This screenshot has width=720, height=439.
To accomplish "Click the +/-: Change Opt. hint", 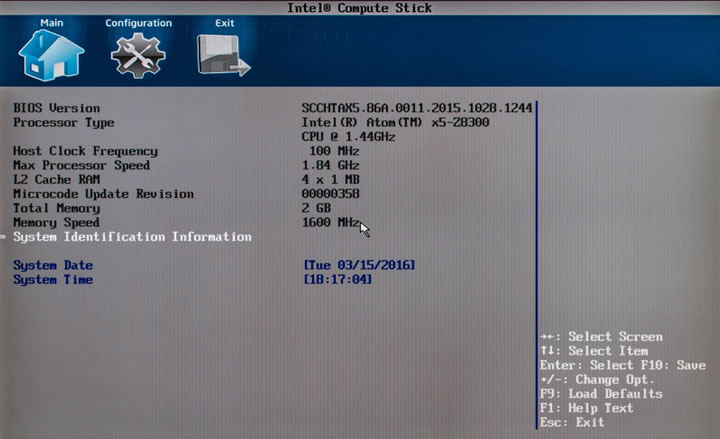I will [597, 380].
